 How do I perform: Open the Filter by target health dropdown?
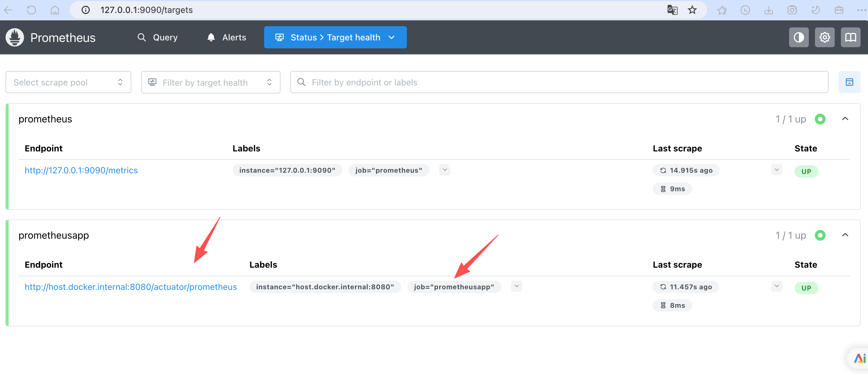210,82
